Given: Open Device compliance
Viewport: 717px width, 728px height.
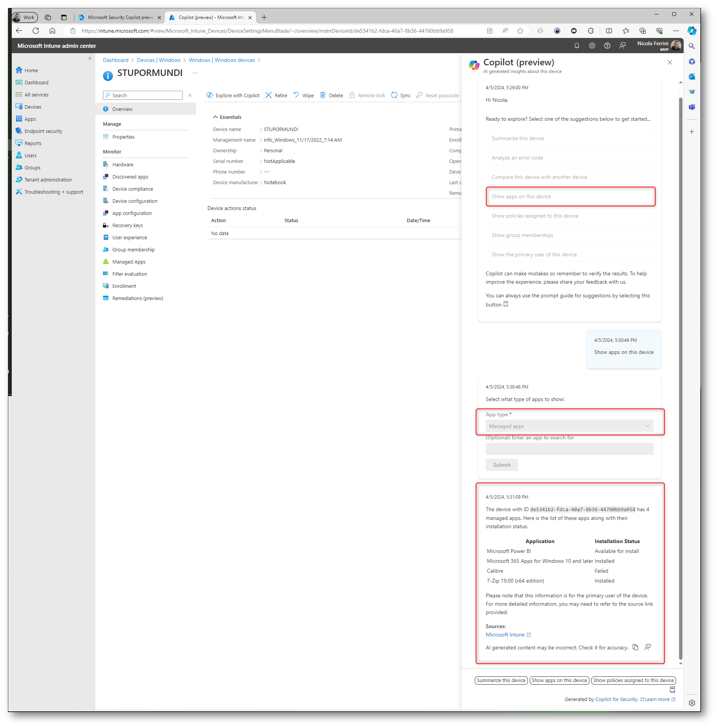Looking at the screenshot, I should point(133,189).
